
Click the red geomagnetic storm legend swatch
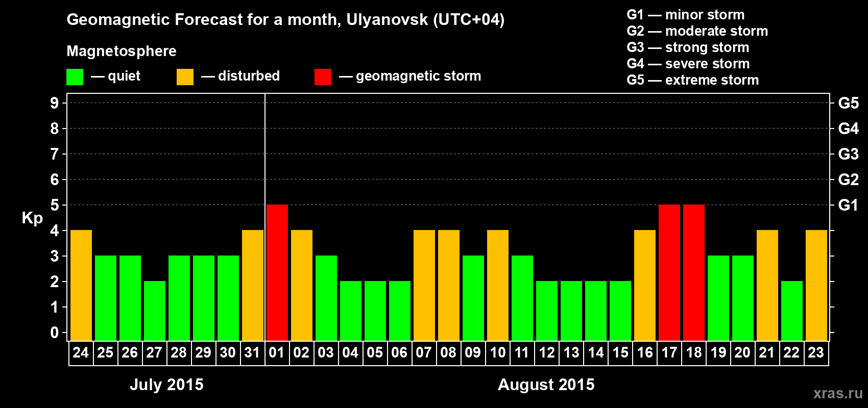[x=323, y=77]
